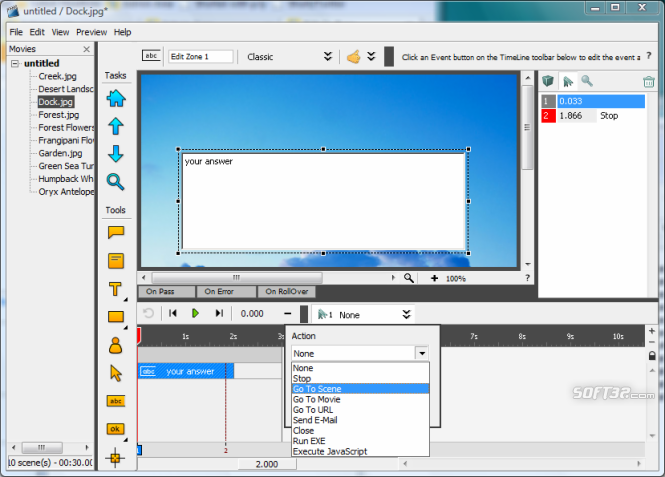The height and width of the screenshot is (477, 665).
Task: Click the zoom magnifier below the canvas
Action: pyautogui.click(x=408, y=278)
